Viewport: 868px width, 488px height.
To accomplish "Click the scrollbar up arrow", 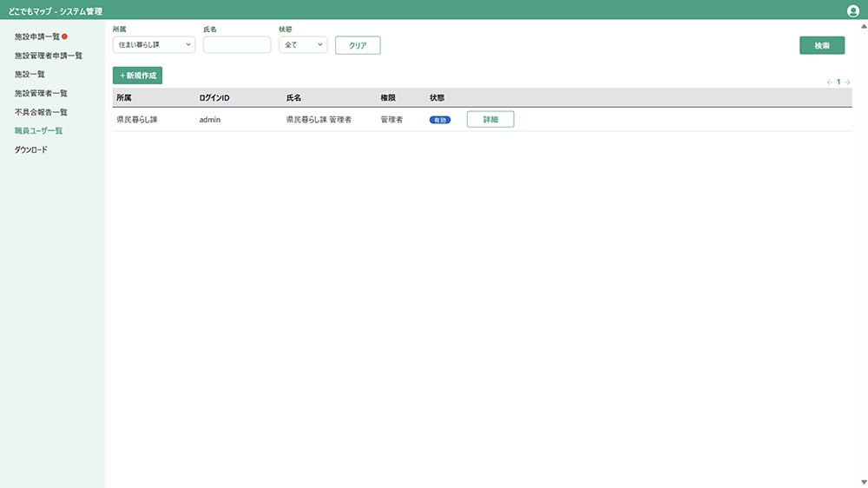I will (864, 26).
